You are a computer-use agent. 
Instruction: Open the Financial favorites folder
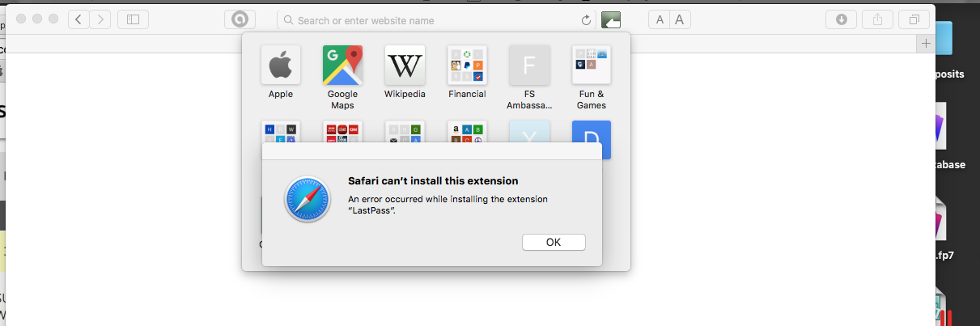point(467,66)
